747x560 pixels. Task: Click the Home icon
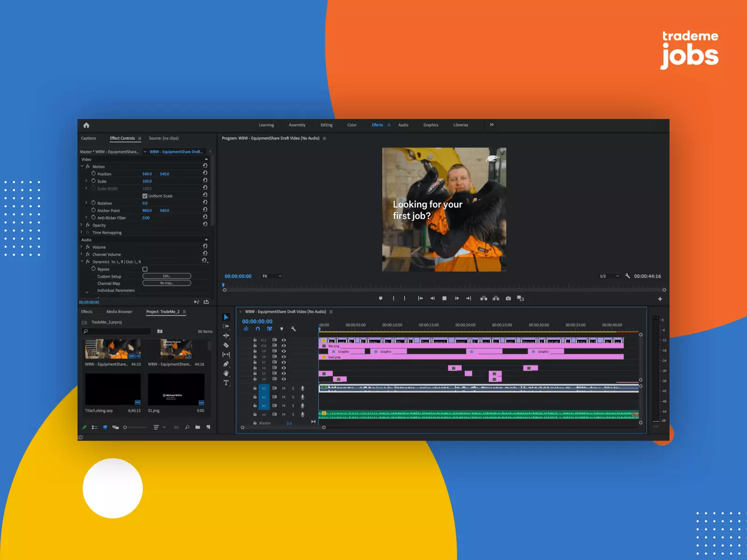(x=86, y=125)
